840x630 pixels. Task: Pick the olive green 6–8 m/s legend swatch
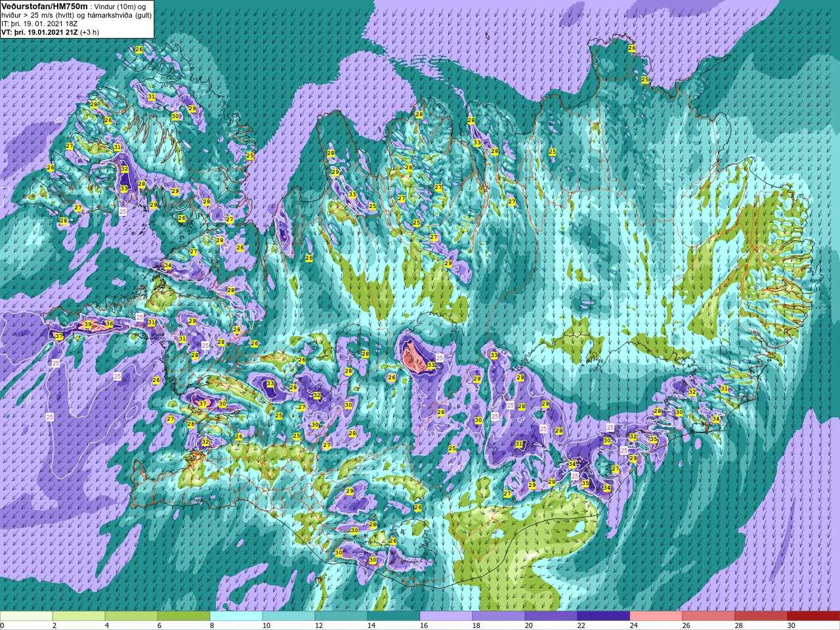pos(184,616)
